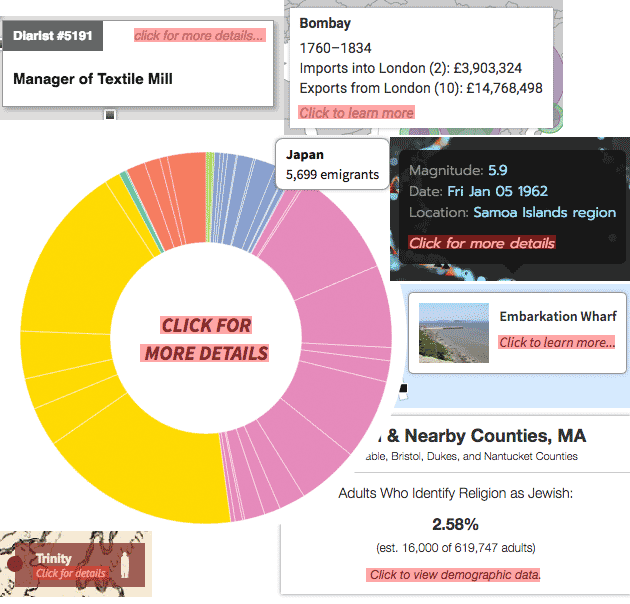Open the Embarkation Wharf photo thumbnail
The width and height of the screenshot is (630, 604).
pos(454,333)
